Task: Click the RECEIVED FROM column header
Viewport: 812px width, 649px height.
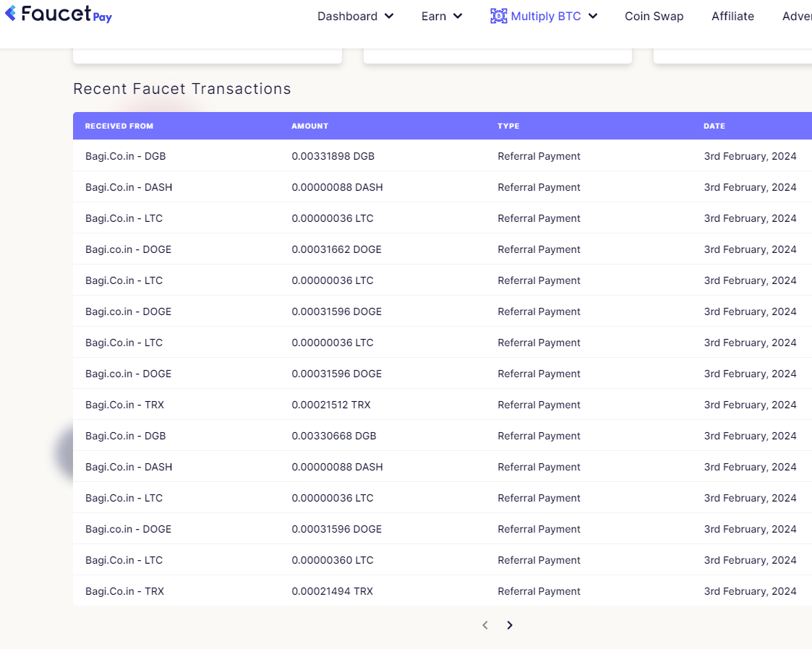Action: point(119,126)
